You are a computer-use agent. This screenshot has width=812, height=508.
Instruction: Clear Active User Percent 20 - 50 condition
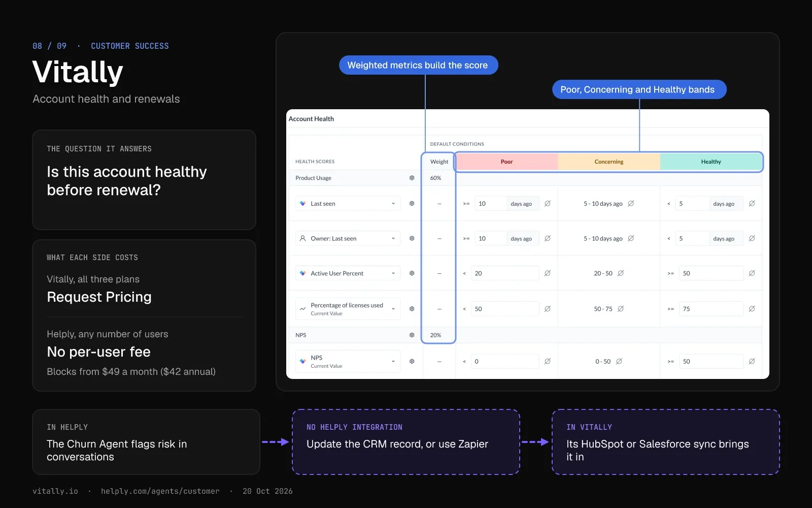pos(621,273)
